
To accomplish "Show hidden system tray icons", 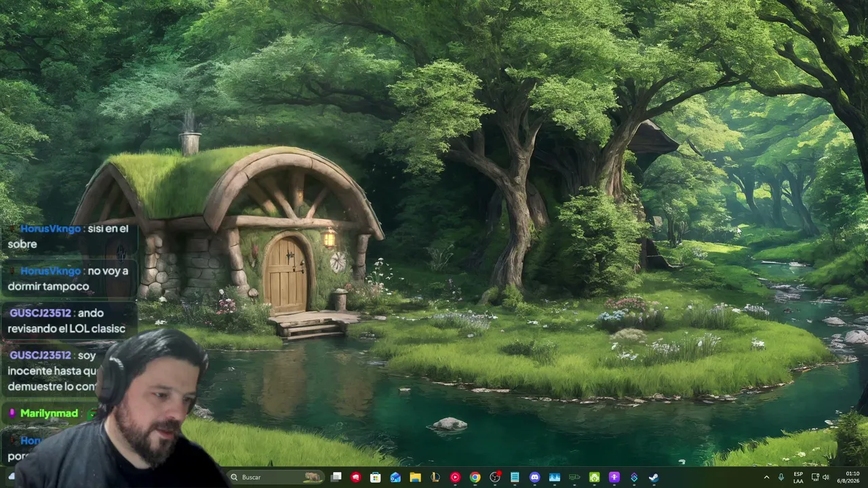I will tap(767, 477).
